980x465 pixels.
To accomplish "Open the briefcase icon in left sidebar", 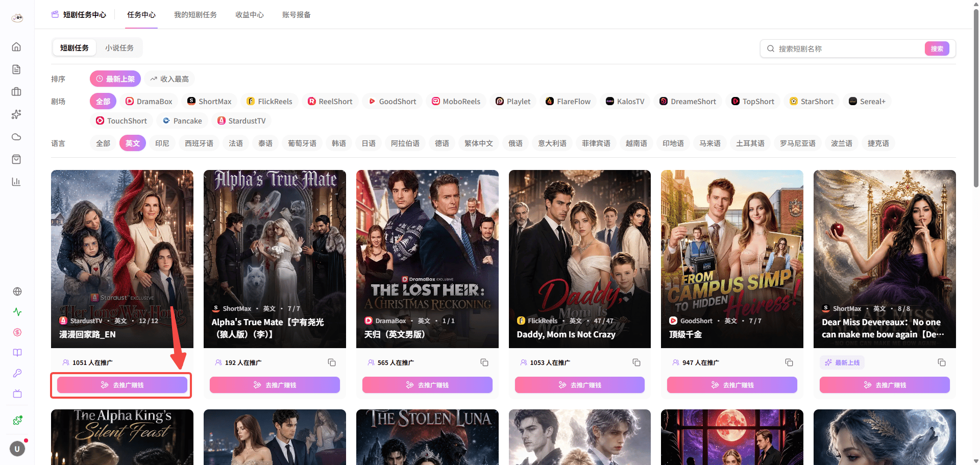I will [x=16, y=92].
